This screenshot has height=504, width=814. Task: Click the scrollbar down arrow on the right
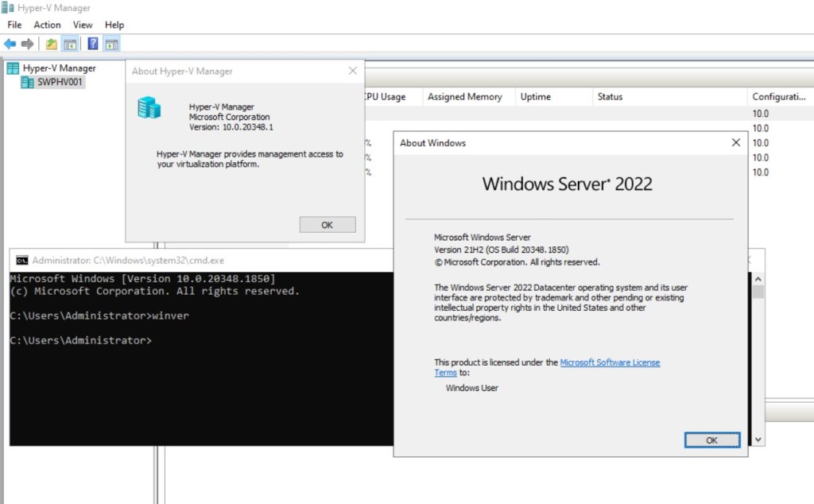pos(758,439)
